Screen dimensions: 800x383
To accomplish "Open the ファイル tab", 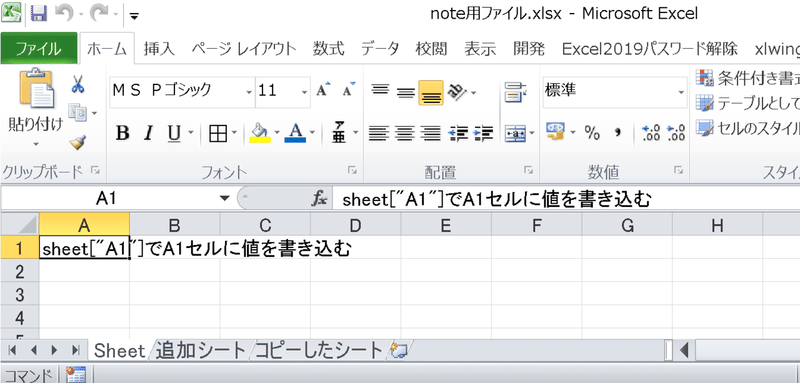I will (39, 49).
